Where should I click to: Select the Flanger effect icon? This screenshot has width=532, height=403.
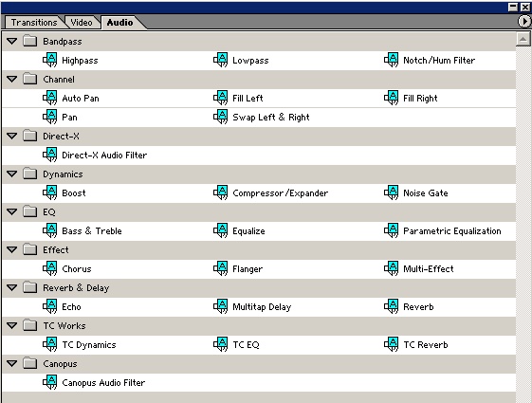(x=221, y=268)
